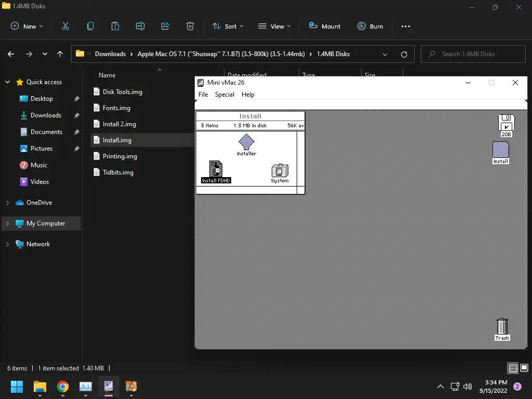Click the 2GB disk icon on Mac desktop
This screenshot has width=532, height=399.
[506, 126]
